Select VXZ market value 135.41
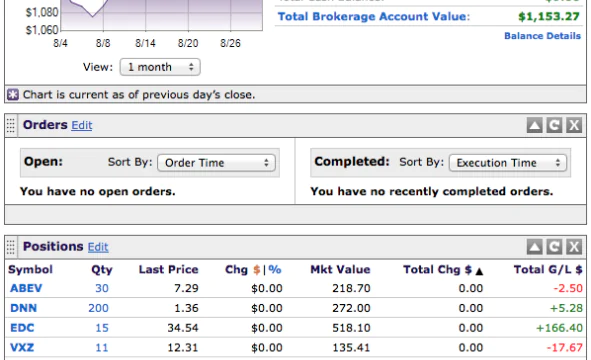This screenshot has height=360, width=591. click(x=351, y=347)
